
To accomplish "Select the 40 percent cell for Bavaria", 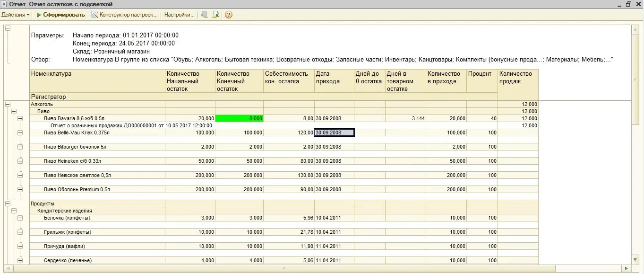I will coord(482,118).
